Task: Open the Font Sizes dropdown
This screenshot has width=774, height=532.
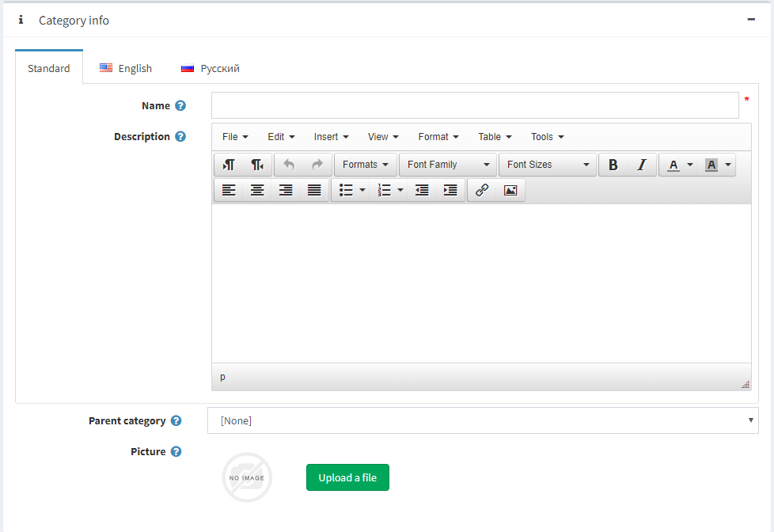Action: tap(548, 165)
